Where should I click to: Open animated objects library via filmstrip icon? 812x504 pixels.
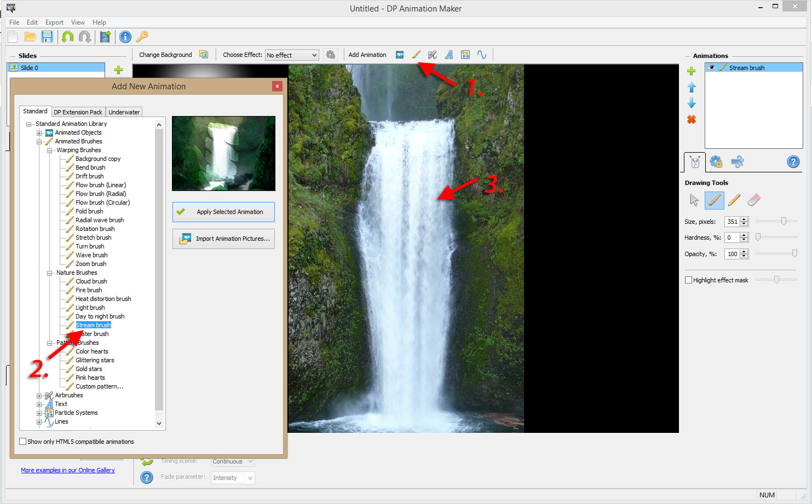400,54
